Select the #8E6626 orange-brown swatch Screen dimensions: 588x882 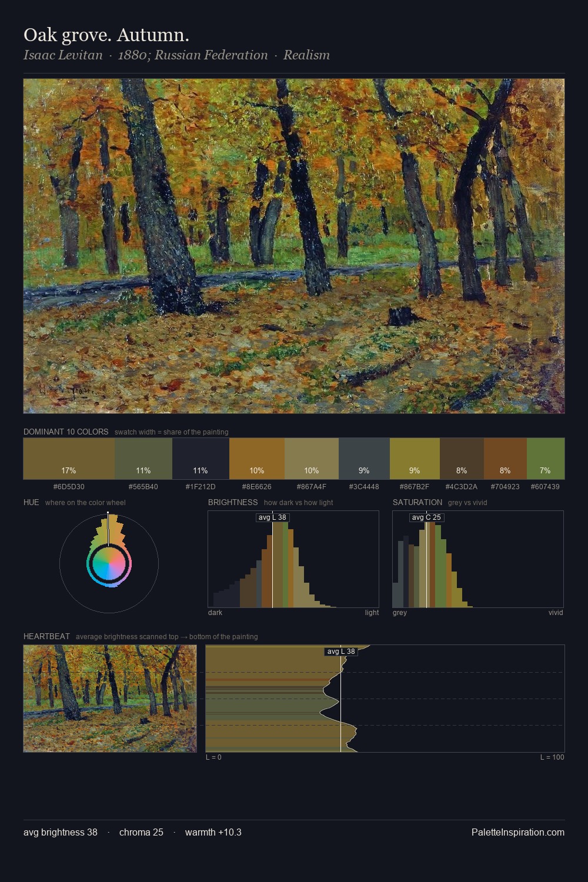pyautogui.click(x=257, y=459)
